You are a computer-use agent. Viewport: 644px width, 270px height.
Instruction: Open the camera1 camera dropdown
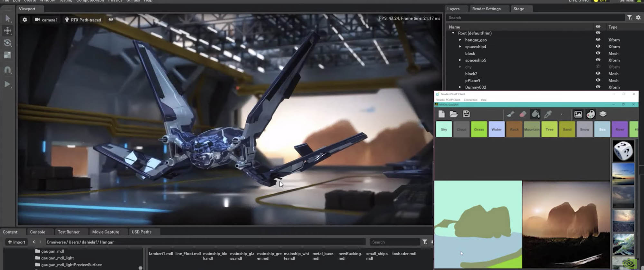46,20
